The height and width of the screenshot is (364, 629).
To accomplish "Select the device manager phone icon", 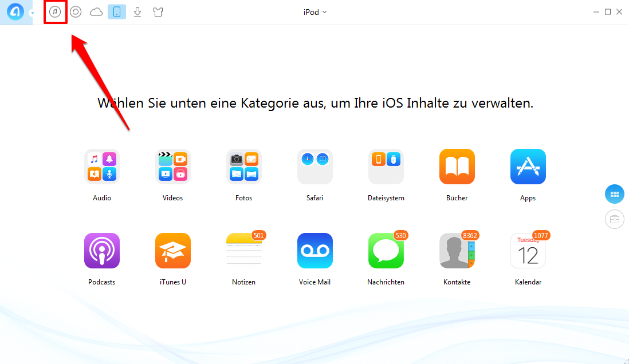I will click(117, 12).
